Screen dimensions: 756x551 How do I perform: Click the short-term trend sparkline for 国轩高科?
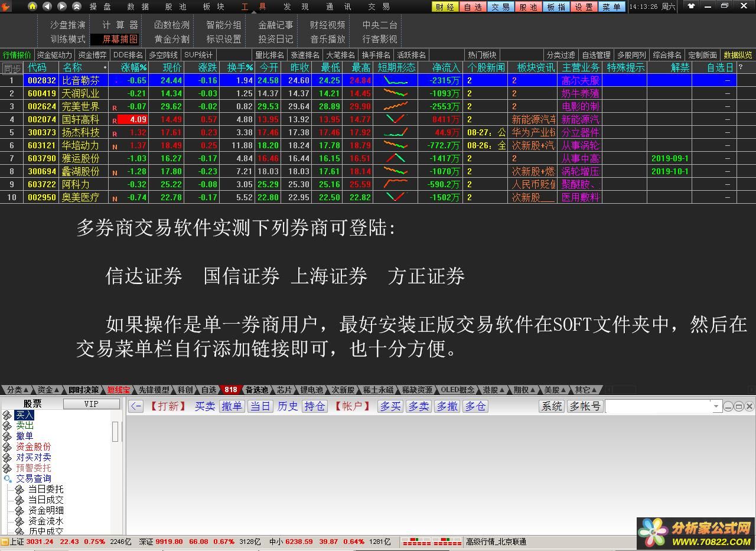(396, 119)
